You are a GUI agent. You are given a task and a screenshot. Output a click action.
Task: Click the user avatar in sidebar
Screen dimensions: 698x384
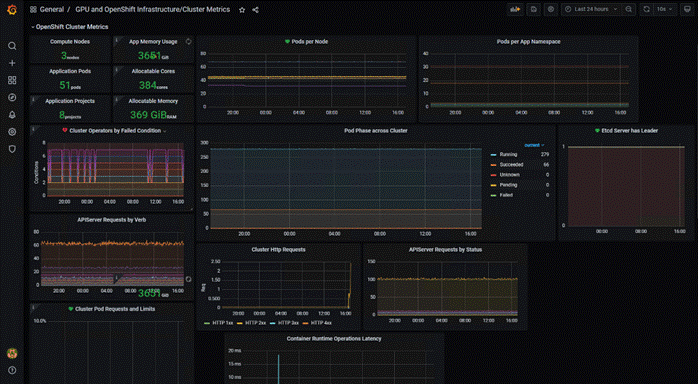(12, 353)
